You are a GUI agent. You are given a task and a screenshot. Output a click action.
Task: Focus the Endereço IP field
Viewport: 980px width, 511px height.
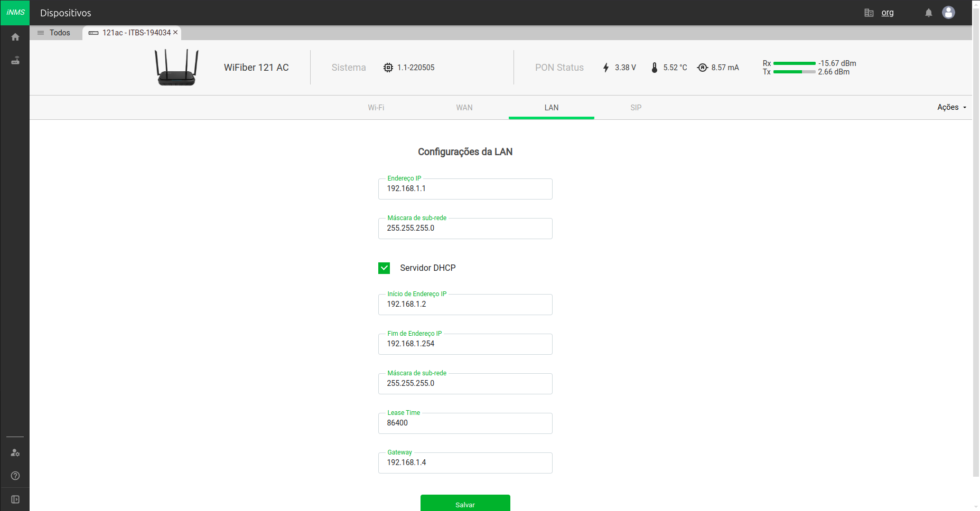point(465,189)
